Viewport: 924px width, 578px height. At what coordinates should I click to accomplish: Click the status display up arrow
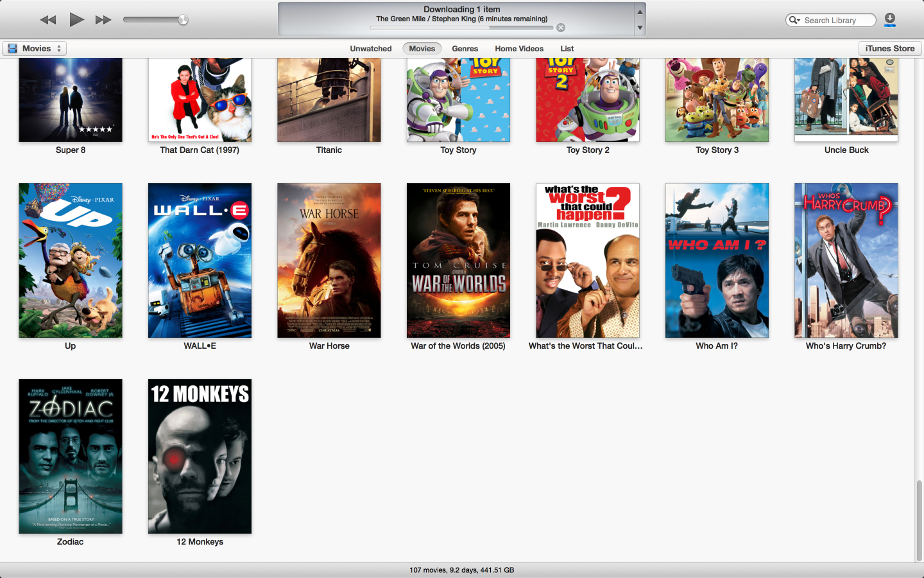(x=640, y=12)
